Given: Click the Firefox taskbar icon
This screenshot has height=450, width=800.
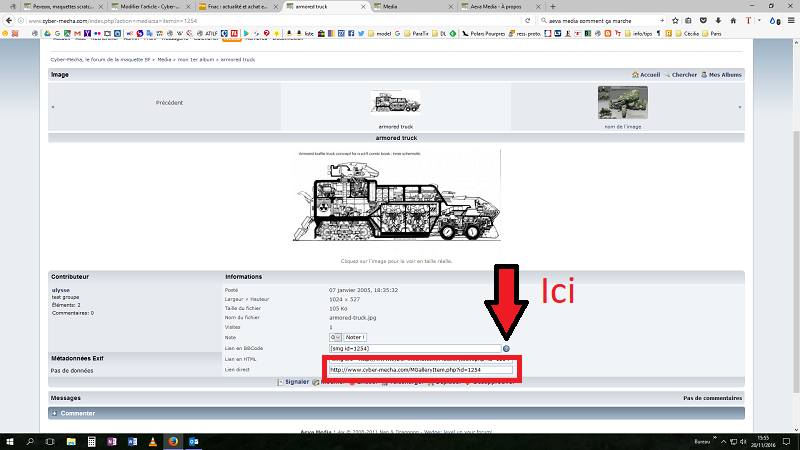Looking at the screenshot, I should pos(173,441).
